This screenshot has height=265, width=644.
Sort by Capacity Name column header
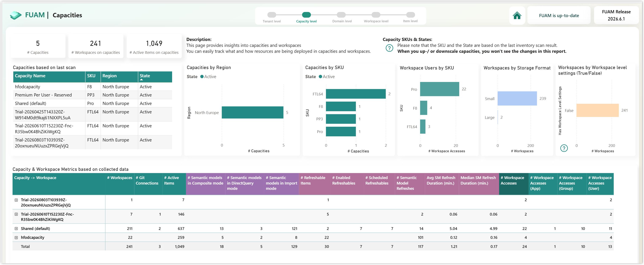click(49, 77)
